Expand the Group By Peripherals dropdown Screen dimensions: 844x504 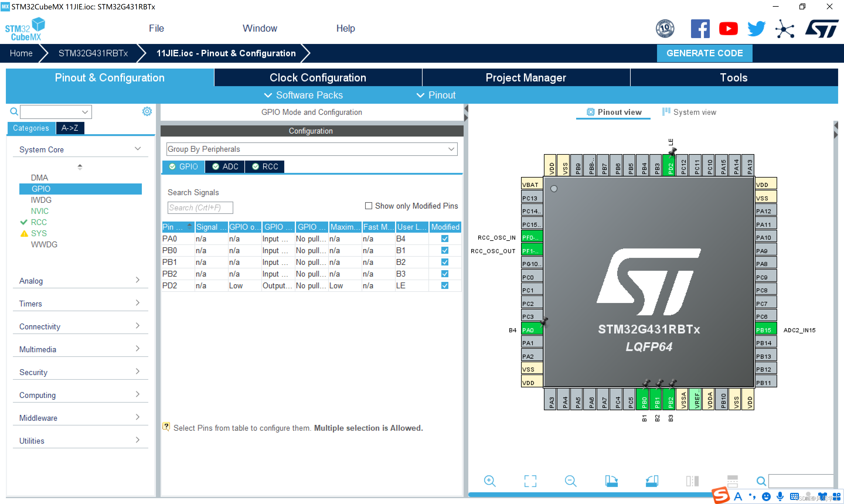(452, 149)
